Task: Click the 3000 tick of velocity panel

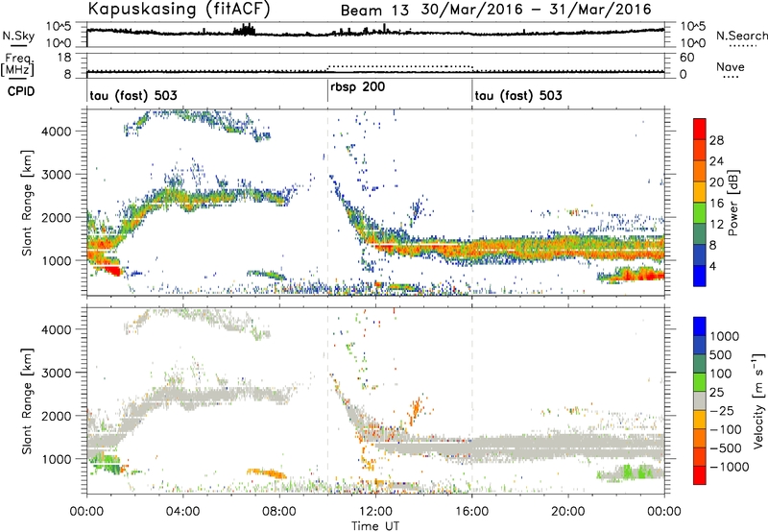Action: coord(56,373)
